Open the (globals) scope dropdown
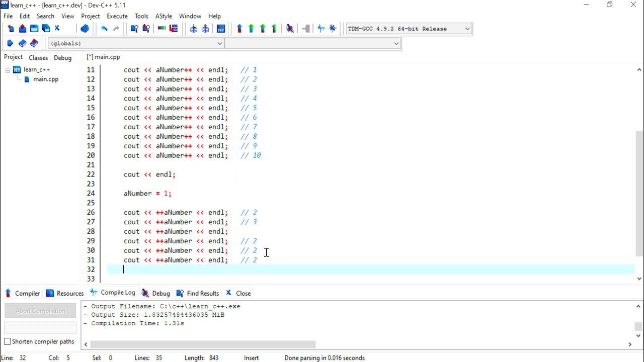The image size is (644, 362). pyautogui.click(x=136, y=43)
